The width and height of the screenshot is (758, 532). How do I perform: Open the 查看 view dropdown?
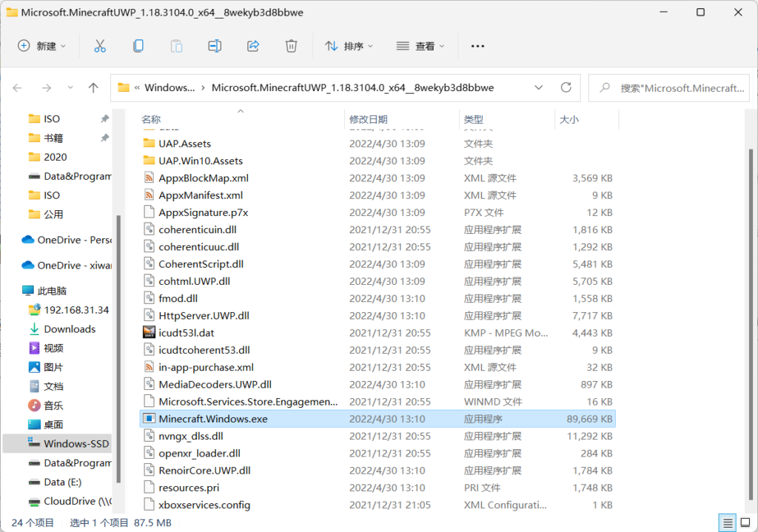click(x=420, y=46)
